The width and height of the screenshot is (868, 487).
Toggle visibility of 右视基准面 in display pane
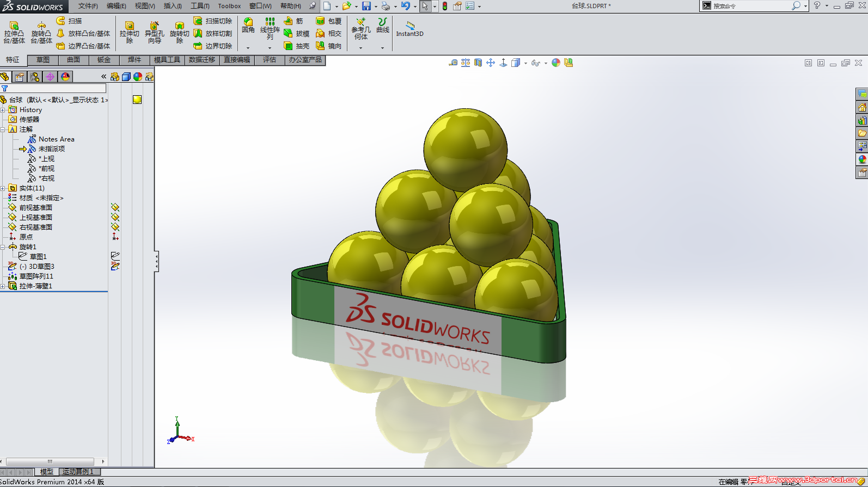[115, 227]
